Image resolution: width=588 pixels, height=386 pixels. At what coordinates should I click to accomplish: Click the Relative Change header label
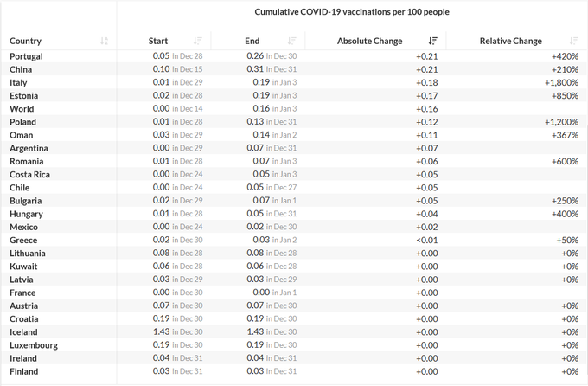511,41
